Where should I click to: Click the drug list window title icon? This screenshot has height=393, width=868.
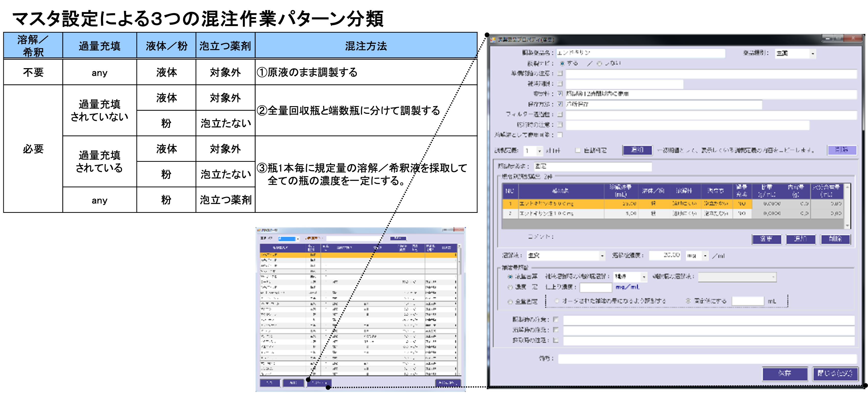pyautogui.click(x=259, y=230)
